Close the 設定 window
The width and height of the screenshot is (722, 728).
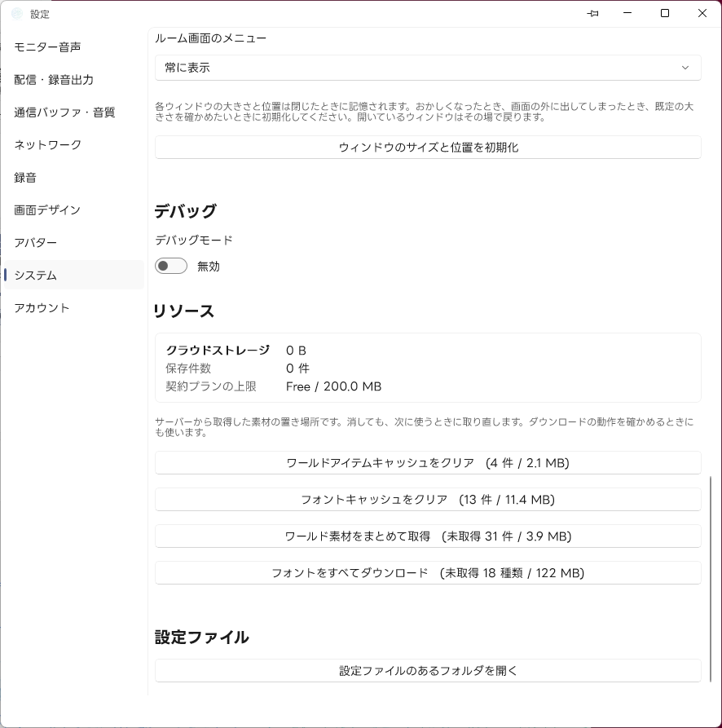[x=702, y=14]
